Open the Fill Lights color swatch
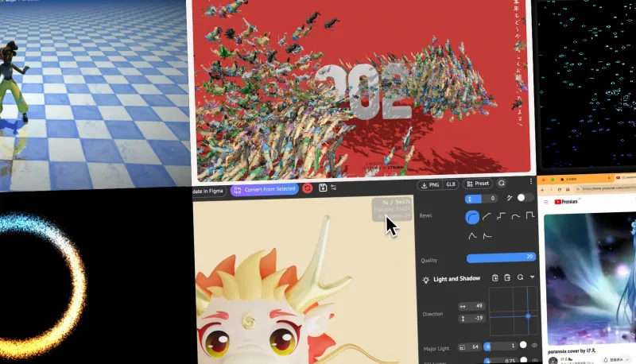The height and width of the screenshot is (364, 636). tap(524, 360)
